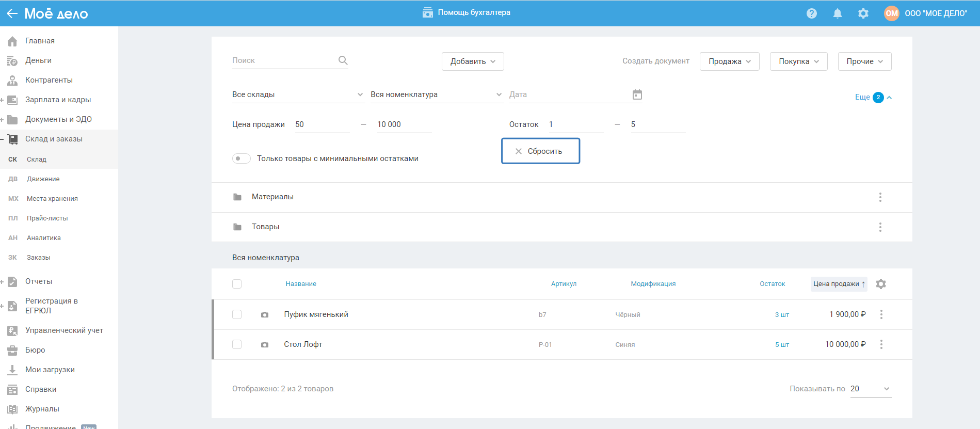980x429 pixels.
Task: Go to Контрагенты section
Action: coord(49,80)
